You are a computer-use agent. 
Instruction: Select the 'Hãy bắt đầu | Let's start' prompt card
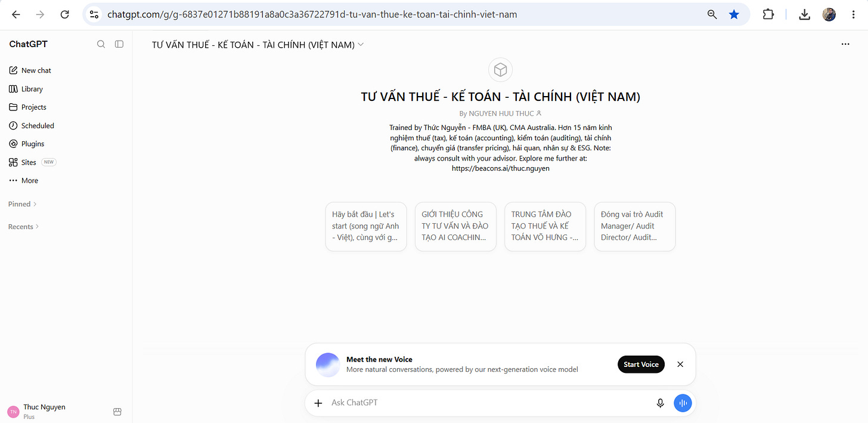[x=366, y=227]
